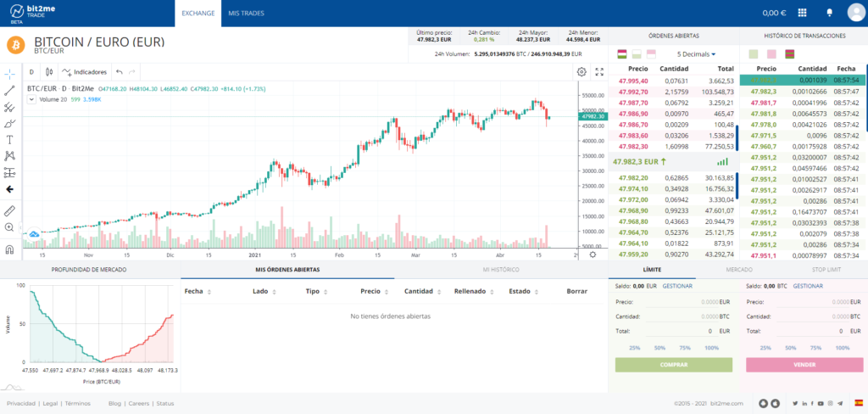This screenshot has width=868, height=414.
Task: Click the black back-arrow icon in chart toolbar
Action: [9, 189]
